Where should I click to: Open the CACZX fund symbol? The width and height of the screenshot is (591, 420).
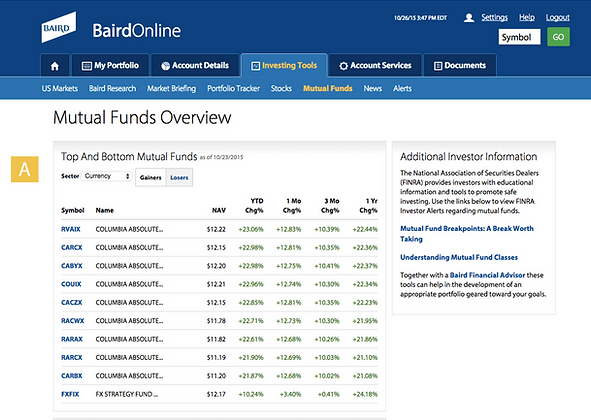click(x=72, y=302)
